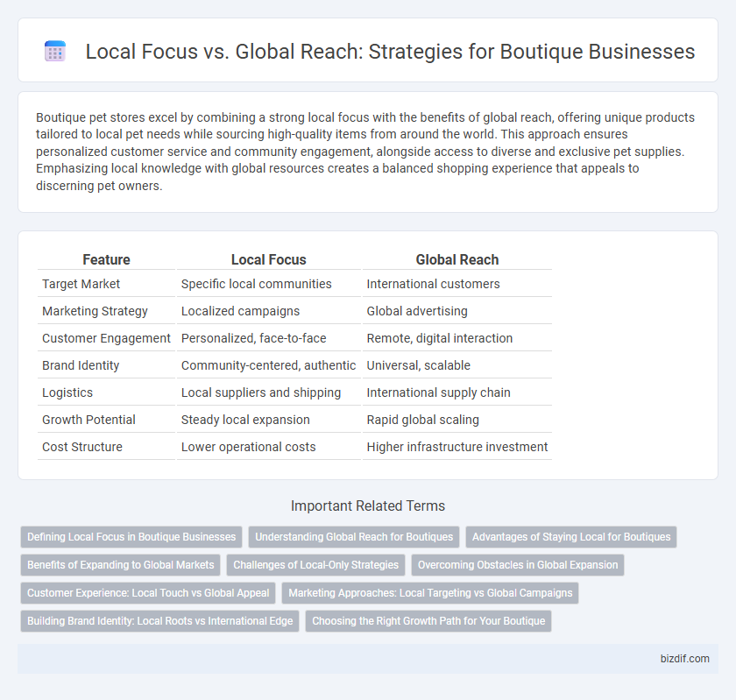This screenshot has height=700, width=736.
Task: Open 'Choosing the Right Growth Path for Your Boutique'
Action: pos(428,620)
